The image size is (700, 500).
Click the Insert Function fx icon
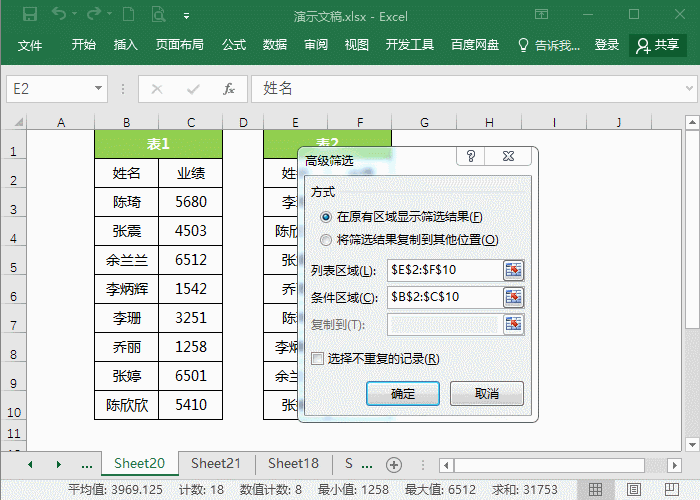pyautogui.click(x=229, y=89)
